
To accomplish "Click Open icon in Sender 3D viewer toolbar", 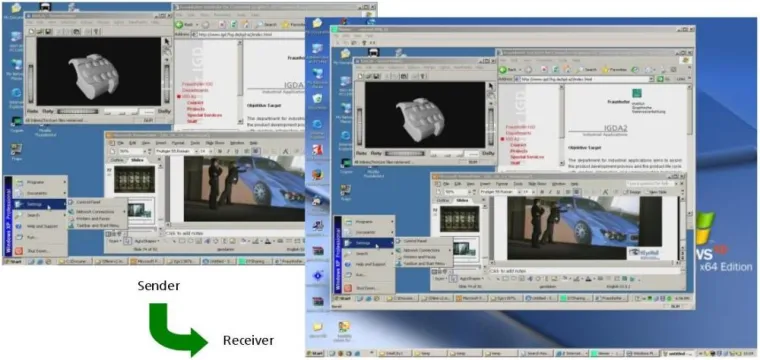I will point(40,31).
